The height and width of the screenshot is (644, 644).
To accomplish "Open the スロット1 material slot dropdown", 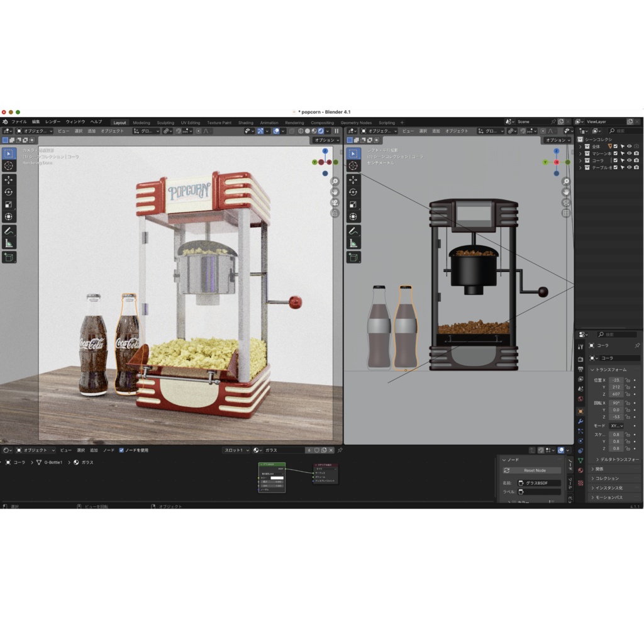I will coord(236,450).
